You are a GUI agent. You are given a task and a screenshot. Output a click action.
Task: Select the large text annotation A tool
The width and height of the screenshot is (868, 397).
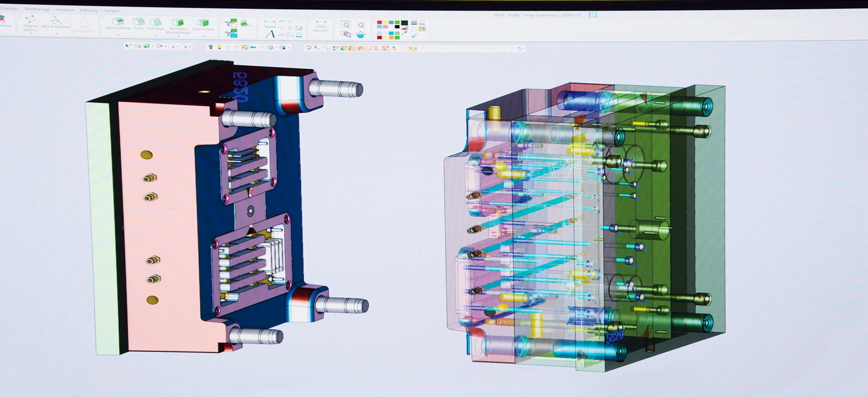click(x=270, y=34)
